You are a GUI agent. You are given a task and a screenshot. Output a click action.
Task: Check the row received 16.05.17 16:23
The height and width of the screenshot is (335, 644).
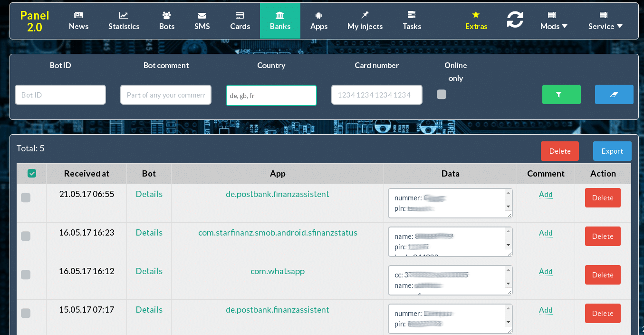point(26,236)
